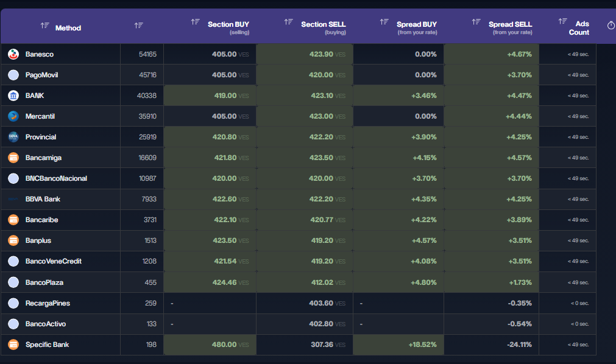Select the BancoVeneCredit method name
This screenshot has height=364, width=616.
pos(54,261)
